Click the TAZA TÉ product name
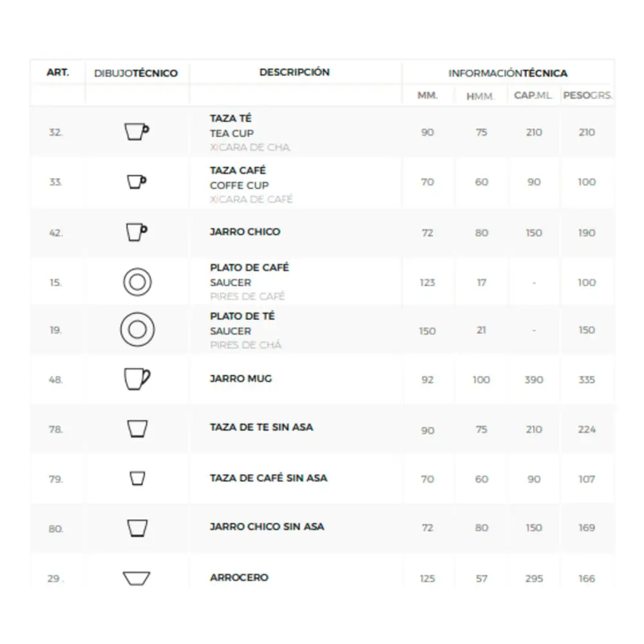Viewport: 644px width, 644px height. (231, 118)
